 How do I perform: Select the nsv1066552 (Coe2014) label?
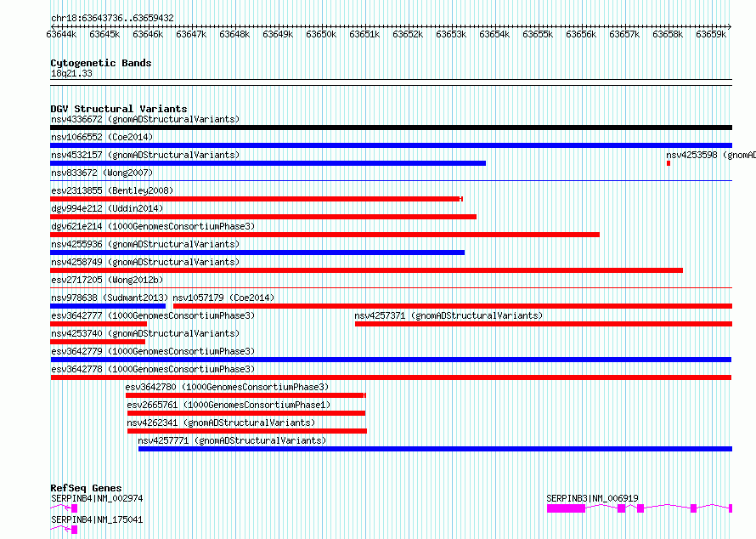102,137
